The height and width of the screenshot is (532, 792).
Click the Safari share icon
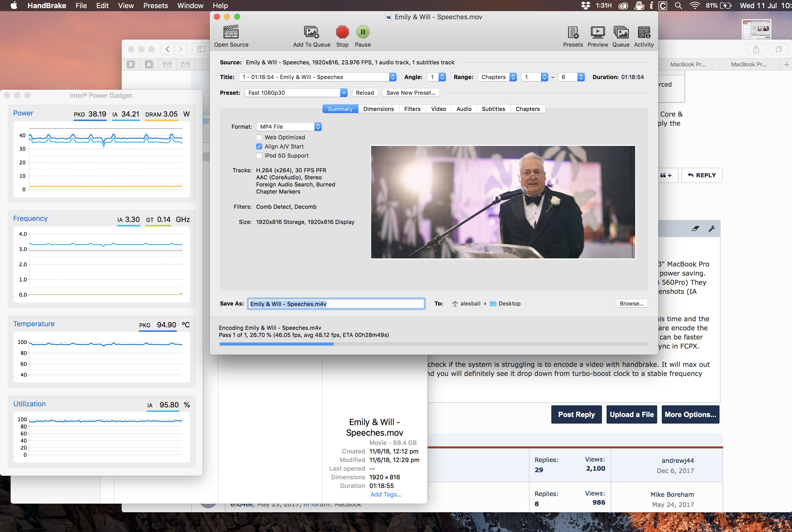(756, 49)
